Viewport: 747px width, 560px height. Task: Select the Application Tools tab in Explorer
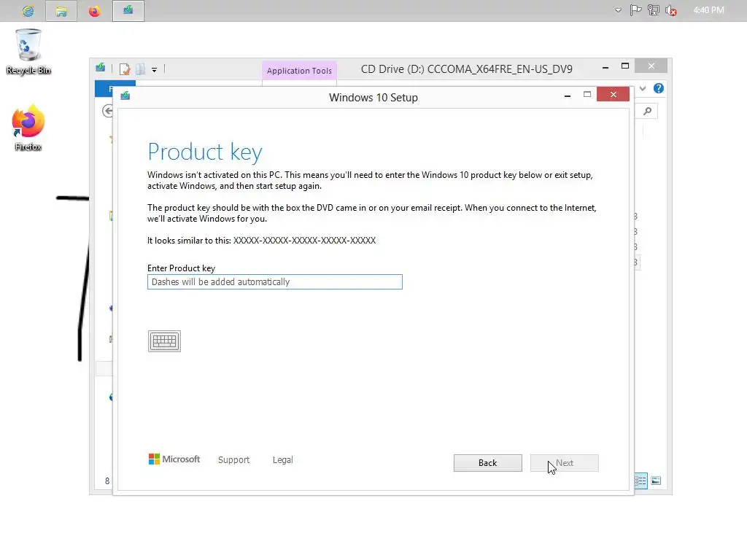click(299, 71)
